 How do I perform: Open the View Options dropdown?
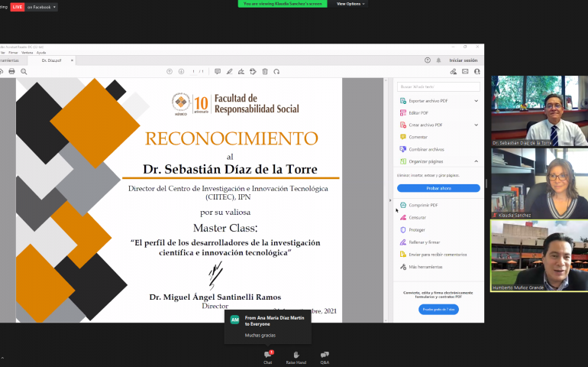click(x=351, y=4)
